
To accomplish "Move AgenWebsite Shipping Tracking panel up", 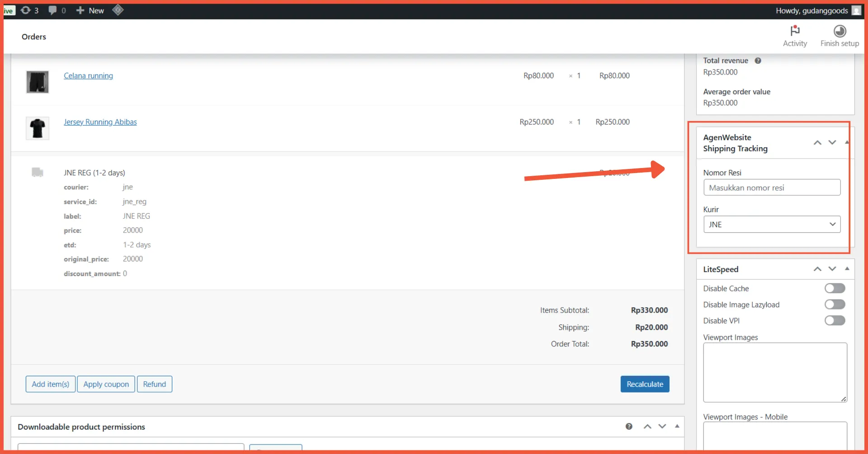I will 817,143.
